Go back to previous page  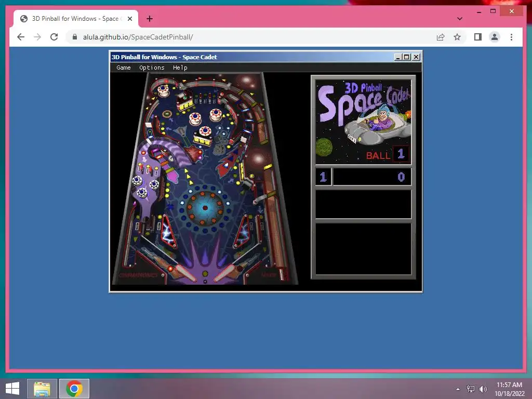click(21, 37)
